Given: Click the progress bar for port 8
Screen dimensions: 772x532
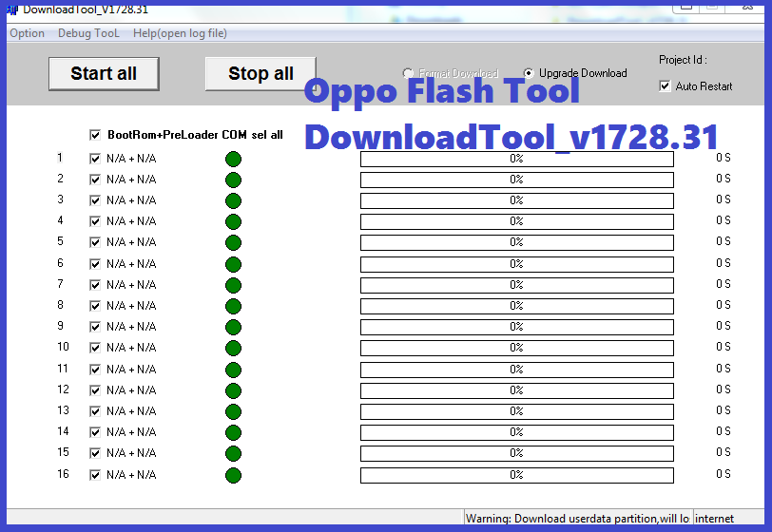Looking at the screenshot, I should pos(517,306).
